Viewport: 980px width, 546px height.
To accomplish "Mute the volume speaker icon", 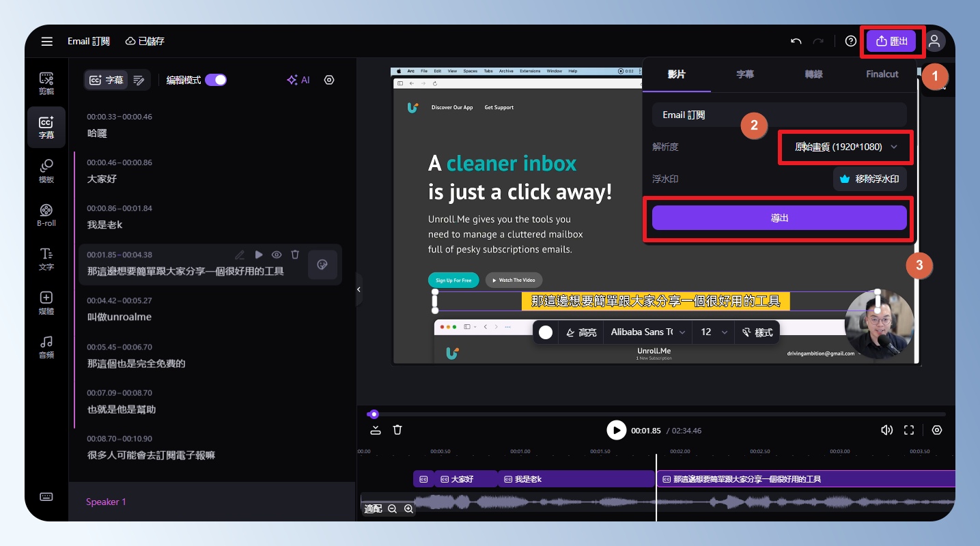I will pyautogui.click(x=886, y=430).
